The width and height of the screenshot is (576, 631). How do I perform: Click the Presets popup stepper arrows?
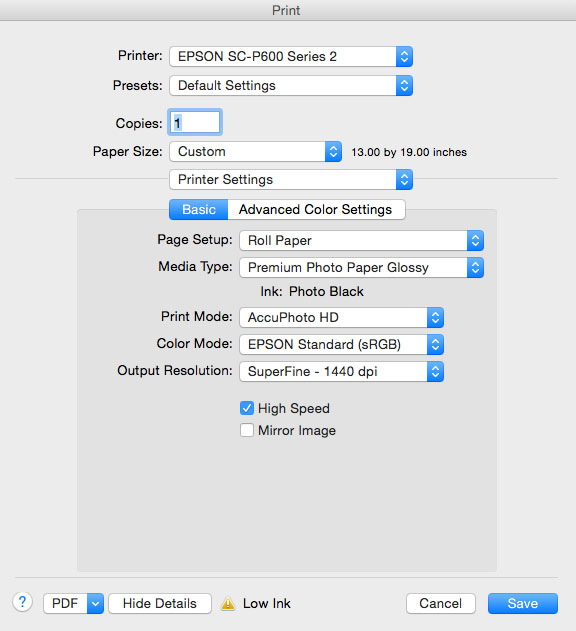(404, 85)
